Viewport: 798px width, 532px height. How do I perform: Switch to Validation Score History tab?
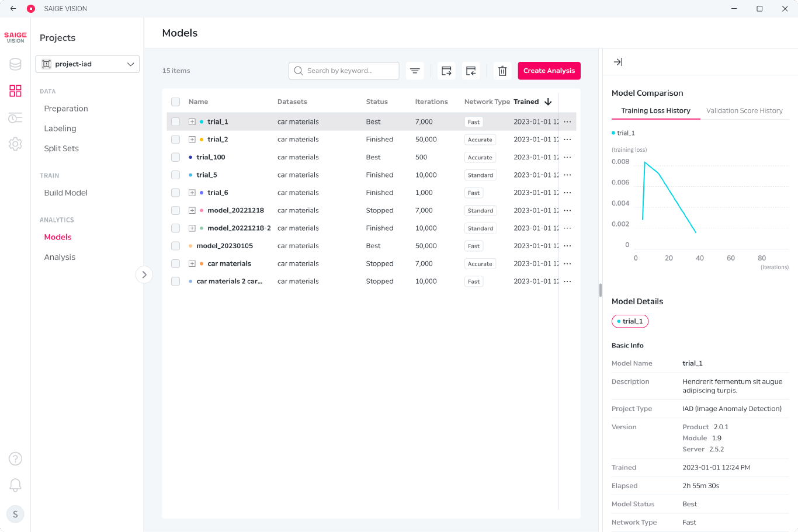click(x=744, y=110)
